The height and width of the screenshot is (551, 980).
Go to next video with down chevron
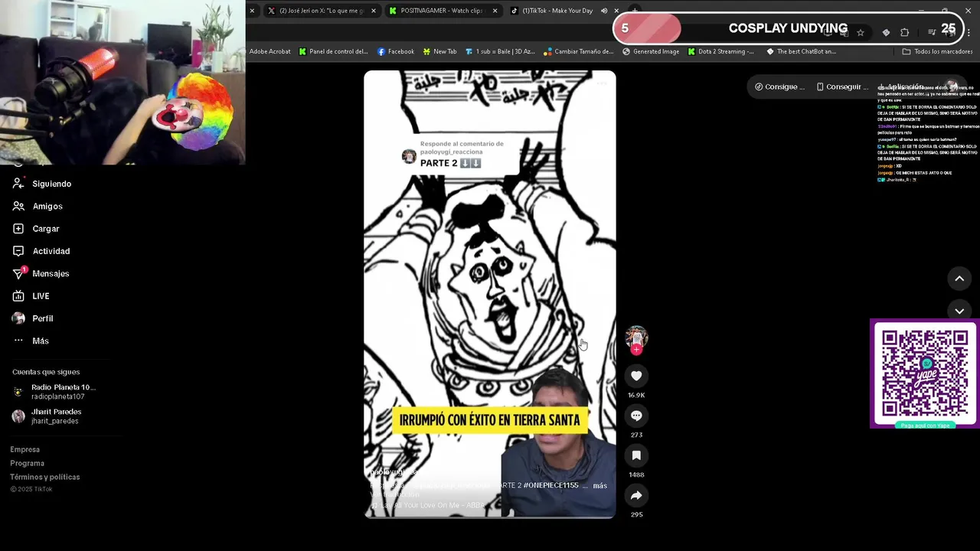coord(959,311)
